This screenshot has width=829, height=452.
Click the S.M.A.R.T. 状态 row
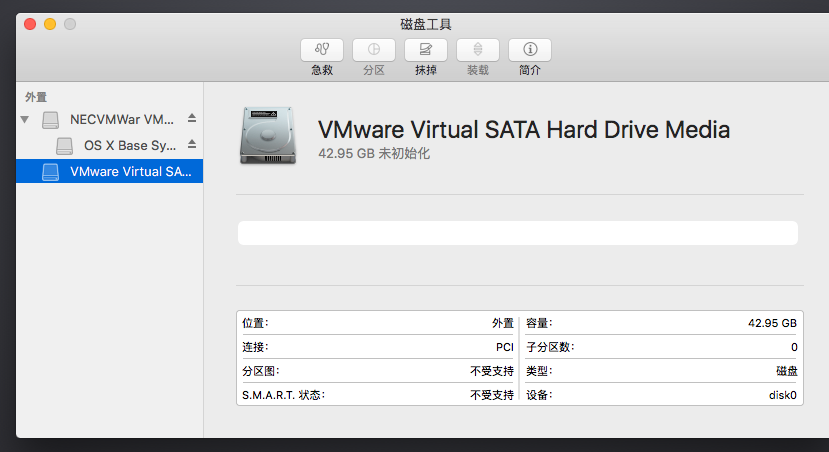pos(377,395)
